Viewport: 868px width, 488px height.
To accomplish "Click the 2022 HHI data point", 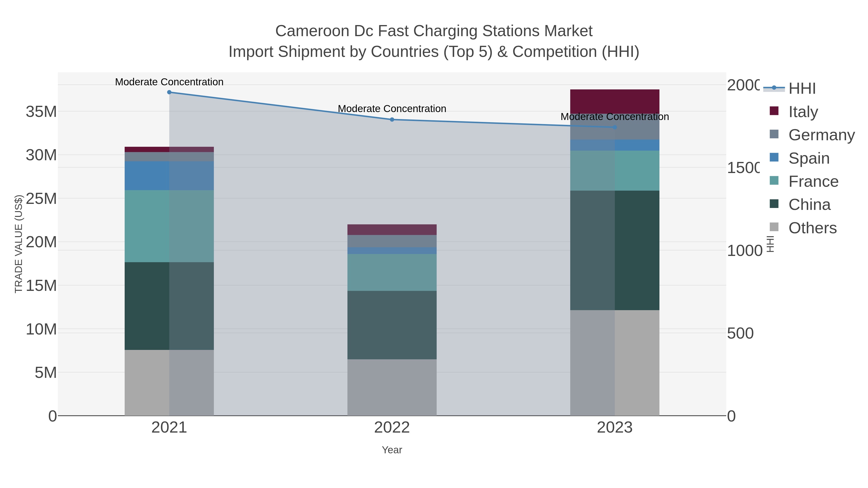I will 392,120.
